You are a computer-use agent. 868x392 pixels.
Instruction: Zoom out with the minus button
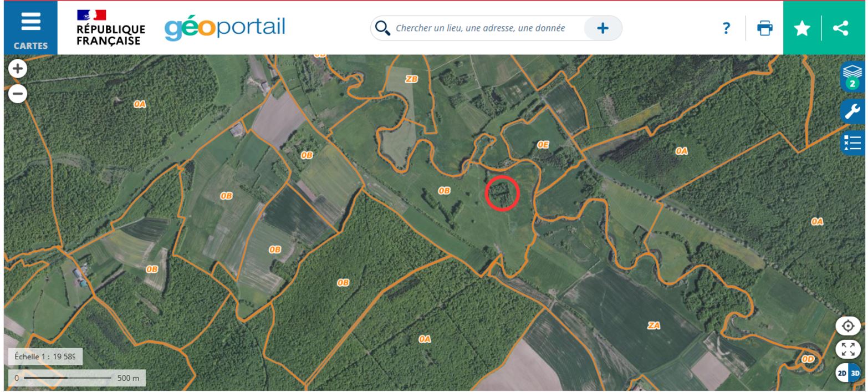pyautogui.click(x=18, y=94)
